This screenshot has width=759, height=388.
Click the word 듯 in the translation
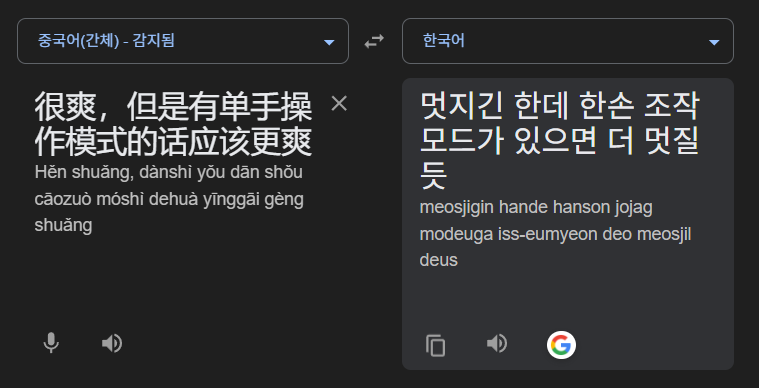(433, 176)
